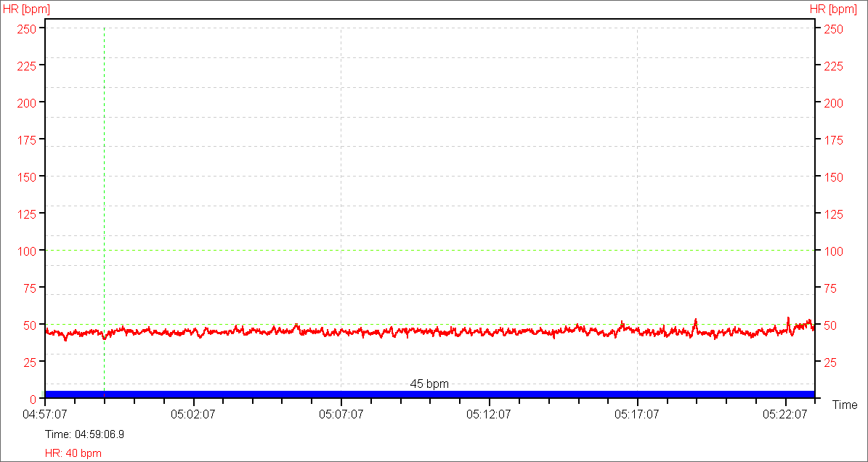
Task: Click the 250 label on right HR axis
Action: click(x=834, y=29)
